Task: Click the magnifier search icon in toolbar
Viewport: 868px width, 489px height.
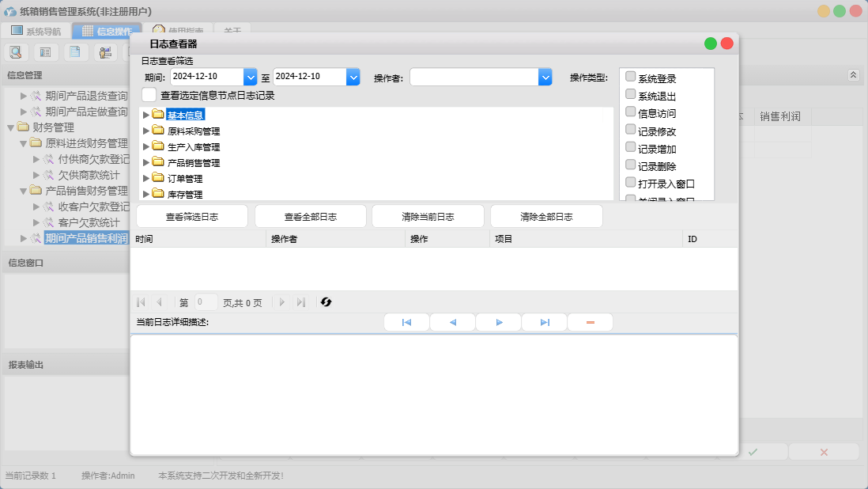Action: pos(16,52)
